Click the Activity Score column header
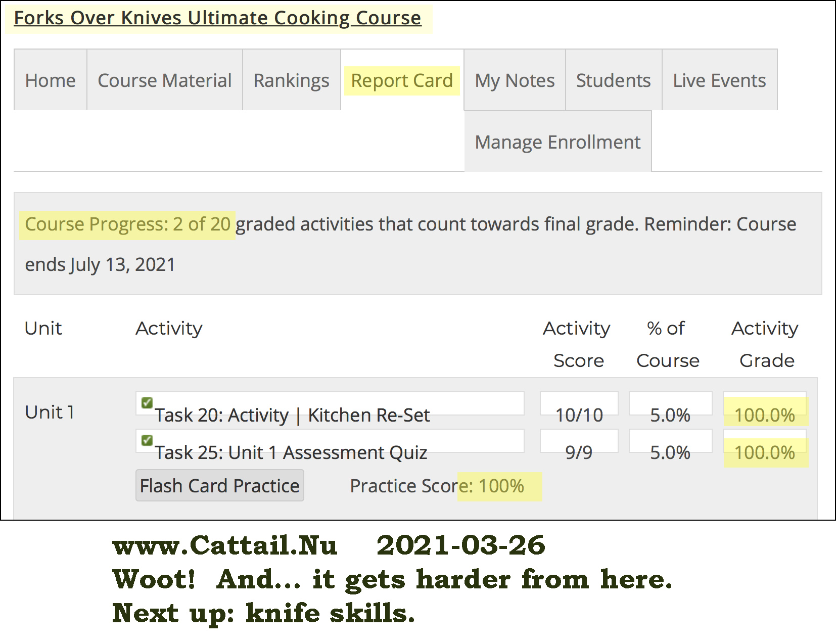 pyautogui.click(x=577, y=344)
